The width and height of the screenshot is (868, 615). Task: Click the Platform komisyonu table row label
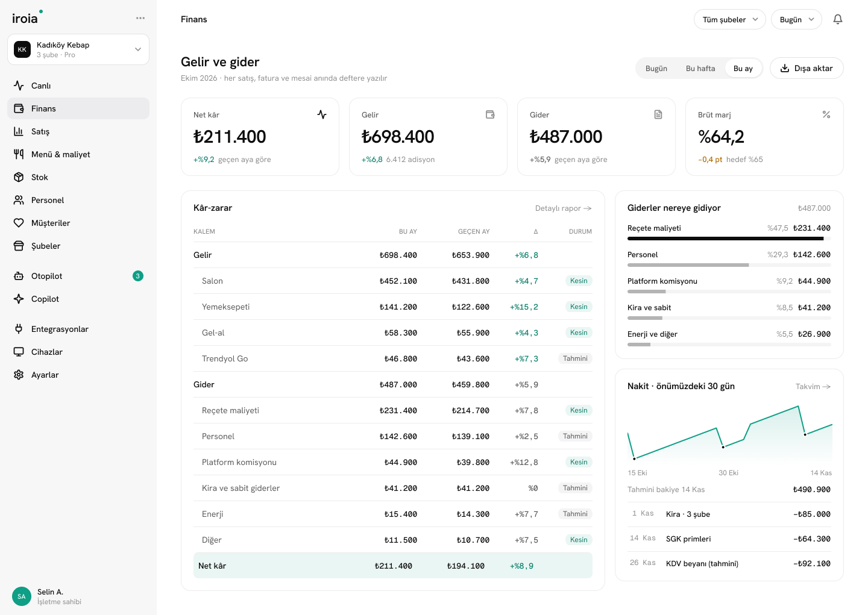tap(239, 462)
